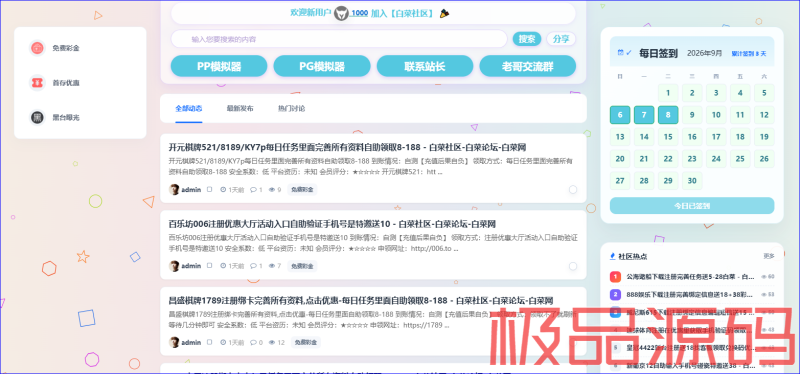
Task: Click comment bubble icon on 昌盛棋牌1789 post
Action: [x=253, y=342]
